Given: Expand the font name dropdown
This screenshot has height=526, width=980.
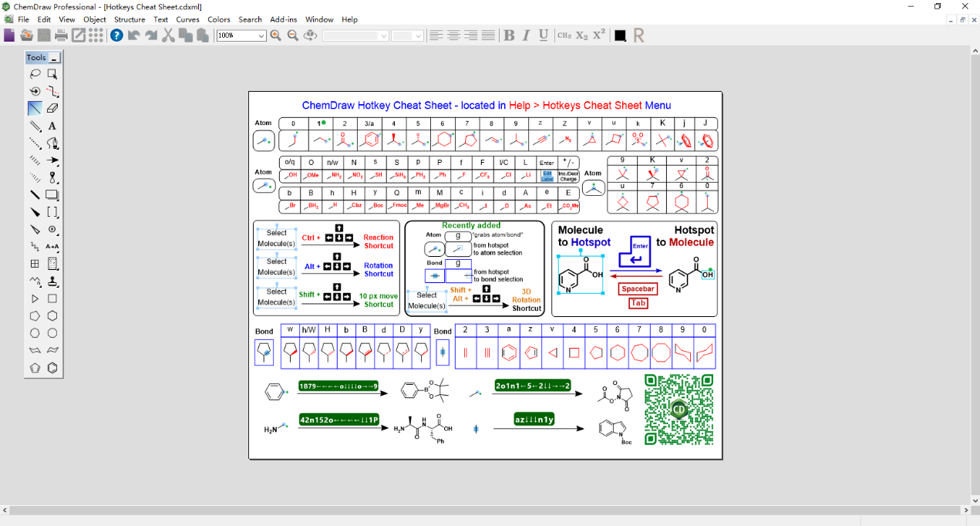Looking at the screenshot, I should [x=383, y=36].
